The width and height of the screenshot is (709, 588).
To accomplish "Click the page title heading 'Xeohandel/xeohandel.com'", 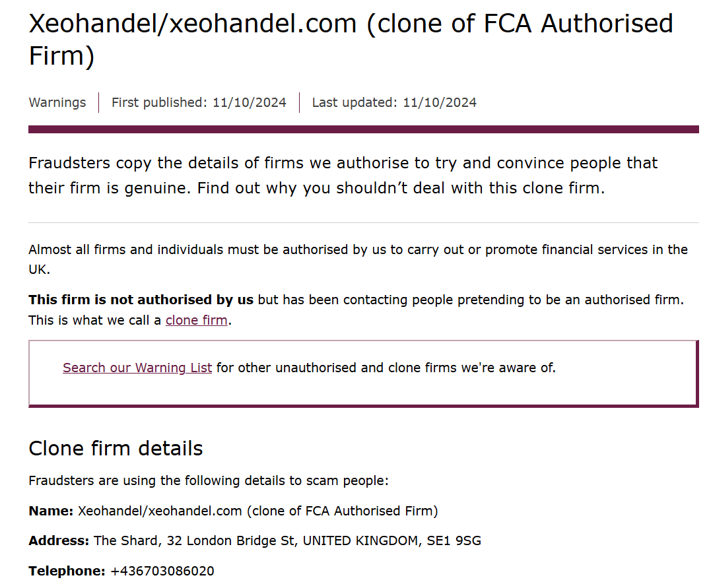I will pos(193,23).
